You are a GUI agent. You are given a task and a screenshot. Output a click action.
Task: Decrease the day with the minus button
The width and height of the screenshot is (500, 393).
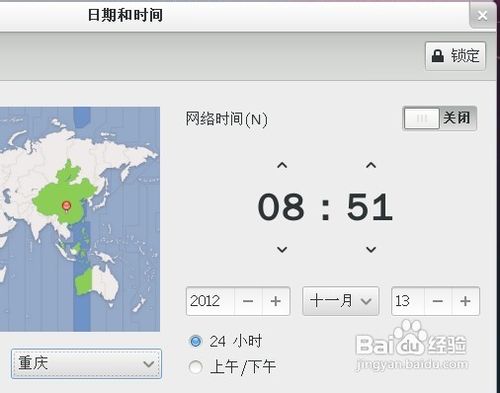(438, 301)
